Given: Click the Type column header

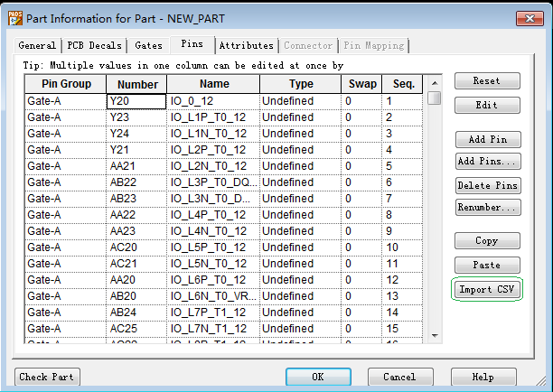Looking at the screenshot, I should click(301, 84).
